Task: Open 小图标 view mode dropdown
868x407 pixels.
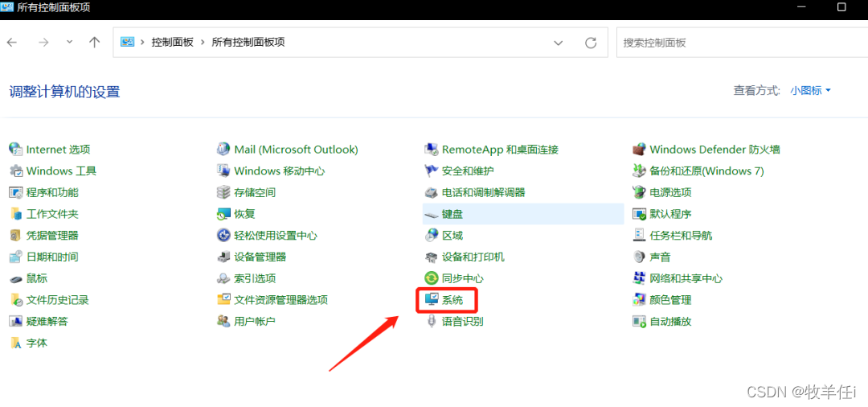Action: pos(811,91)
